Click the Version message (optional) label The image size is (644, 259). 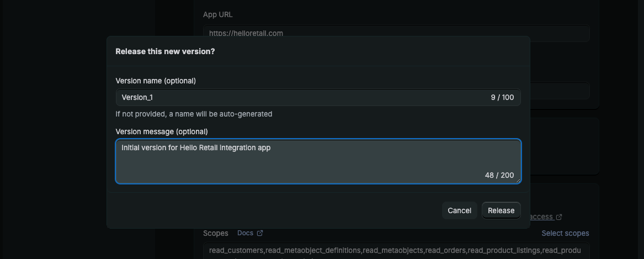pos(162,131)
